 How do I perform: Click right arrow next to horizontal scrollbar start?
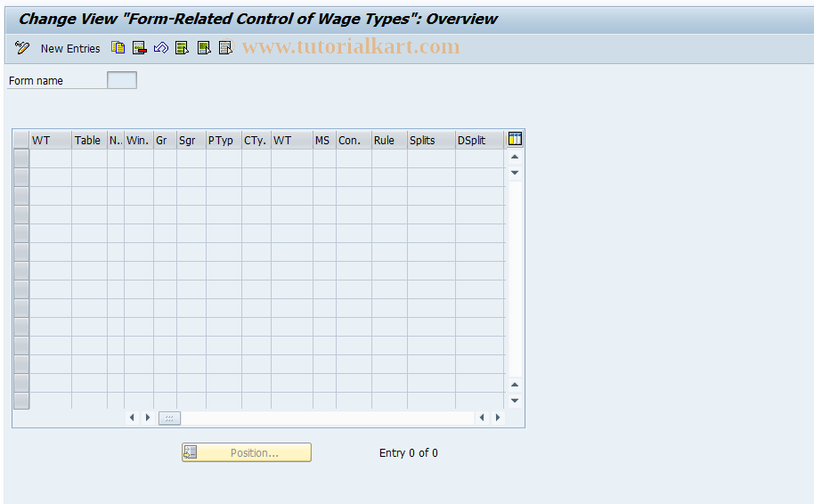pos(148,418)
